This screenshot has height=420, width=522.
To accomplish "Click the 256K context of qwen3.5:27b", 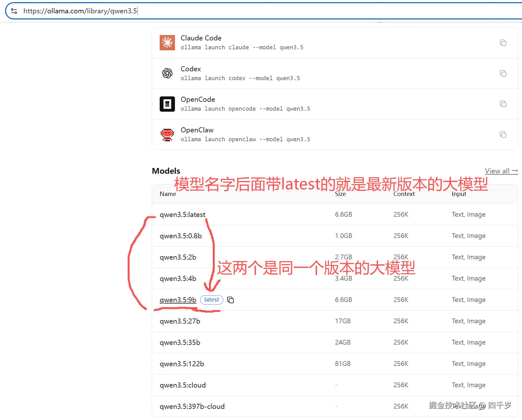I will click(x=401, y=321).
